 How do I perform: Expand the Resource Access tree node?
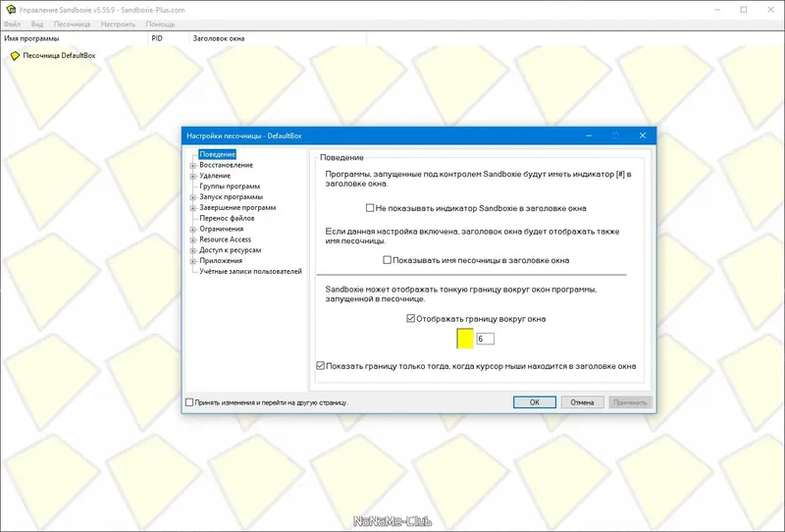tap(193, 239)
